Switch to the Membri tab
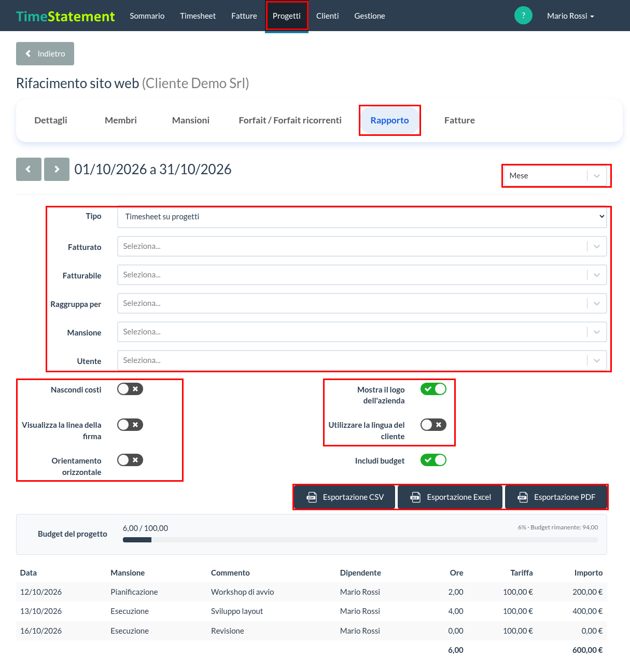Image resolution: width=630 pixels, height=672 pixels. coord(121,120)
